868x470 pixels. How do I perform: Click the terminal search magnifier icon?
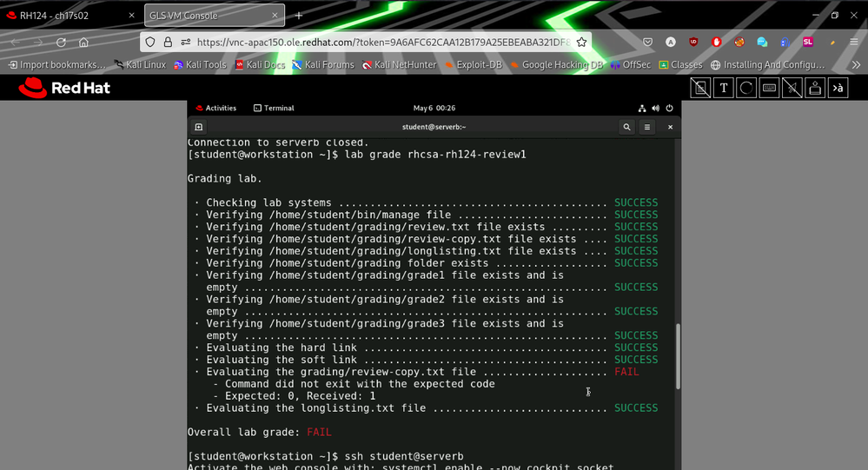tap(626, 127)
